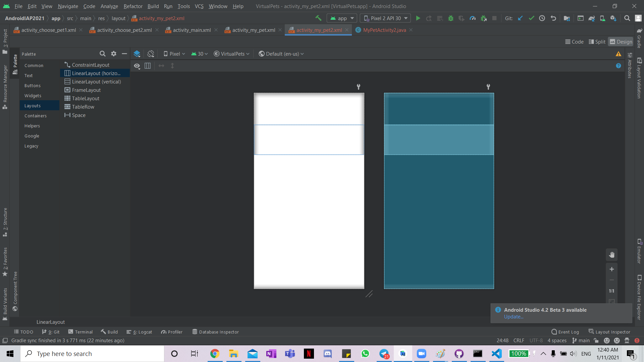Click the design surface layers icon

[137, 54]
